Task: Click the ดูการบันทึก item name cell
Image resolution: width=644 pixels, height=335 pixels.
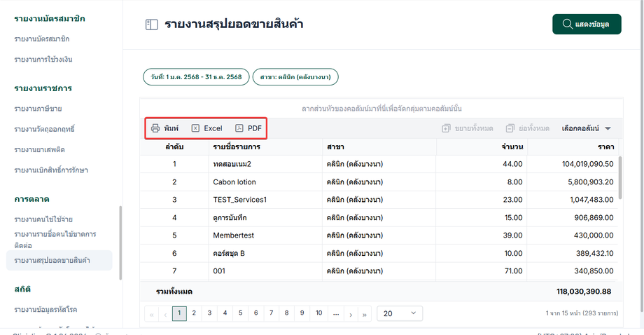Action: (266, 217)
